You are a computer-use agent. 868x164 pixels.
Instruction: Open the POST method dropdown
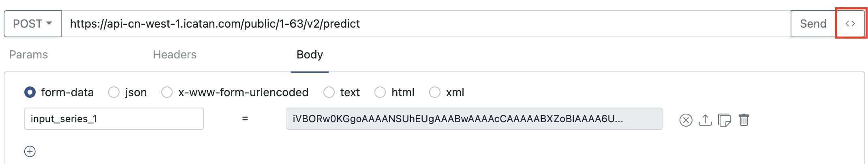click(x=32, y=24)
